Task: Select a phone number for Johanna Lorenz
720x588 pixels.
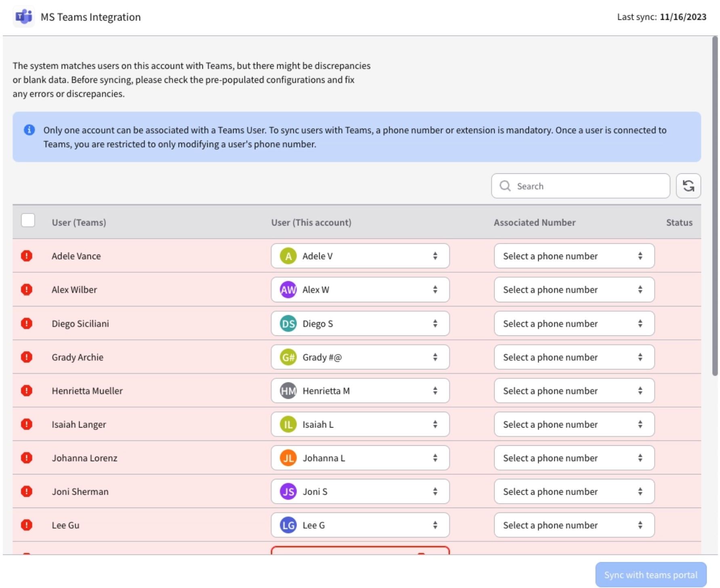Action: [x=574, y=457]
